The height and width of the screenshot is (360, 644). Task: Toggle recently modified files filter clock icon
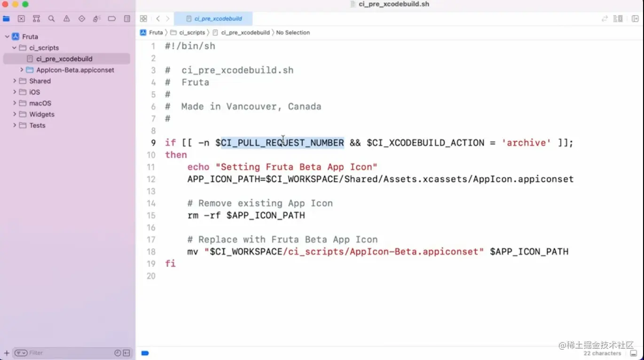point(118,353)
